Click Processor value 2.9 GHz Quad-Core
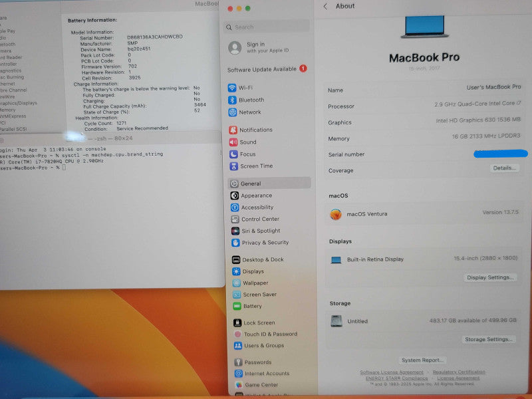Viewport: 532px width, 399px height. pos(477,104)
